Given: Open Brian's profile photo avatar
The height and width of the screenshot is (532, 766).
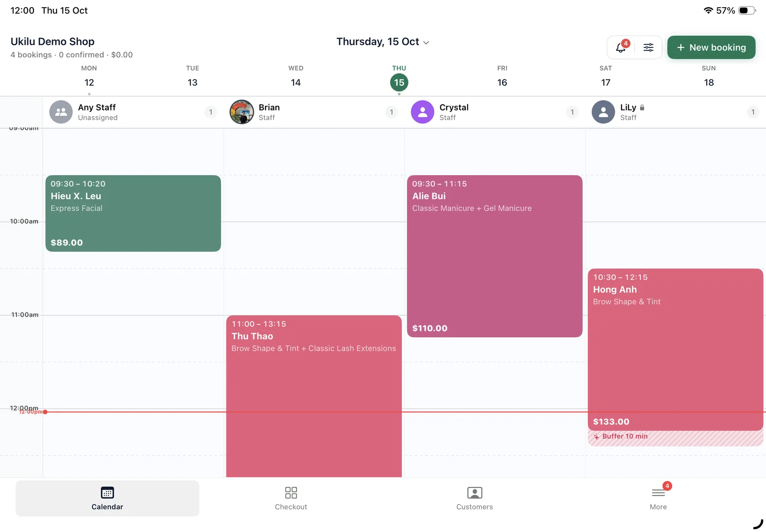Looking at the screenshot, I should (242, 112).
